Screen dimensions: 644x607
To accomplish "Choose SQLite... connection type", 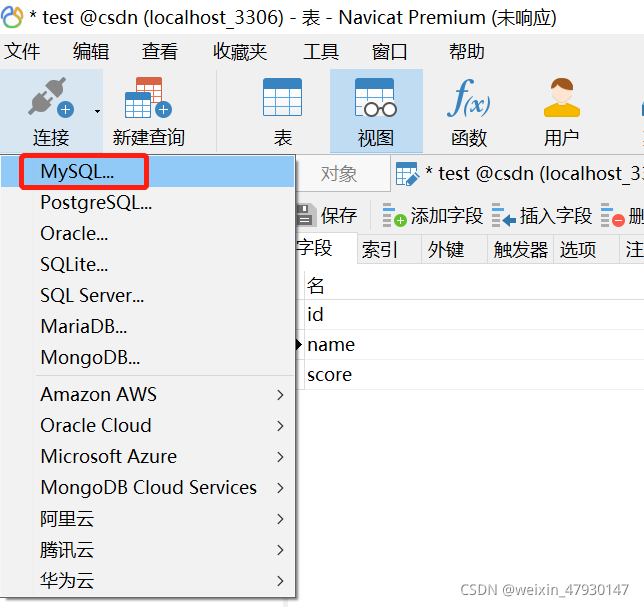I will tap(148, 264).
